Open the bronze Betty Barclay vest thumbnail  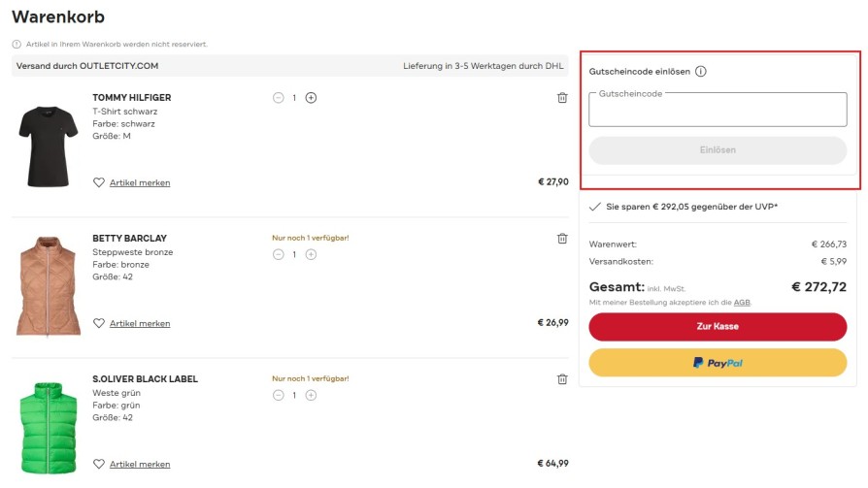tap(49, 286)
